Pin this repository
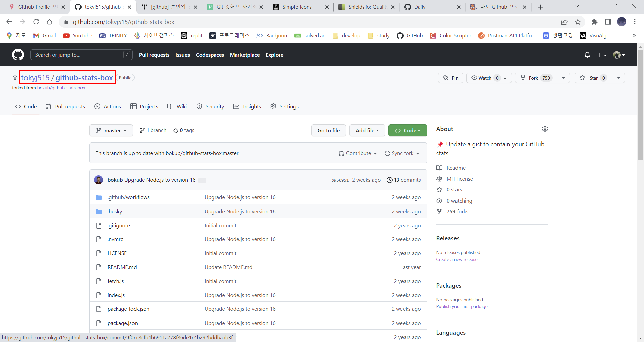The height and width of the screenshot is (342, 644). point(450,78)
